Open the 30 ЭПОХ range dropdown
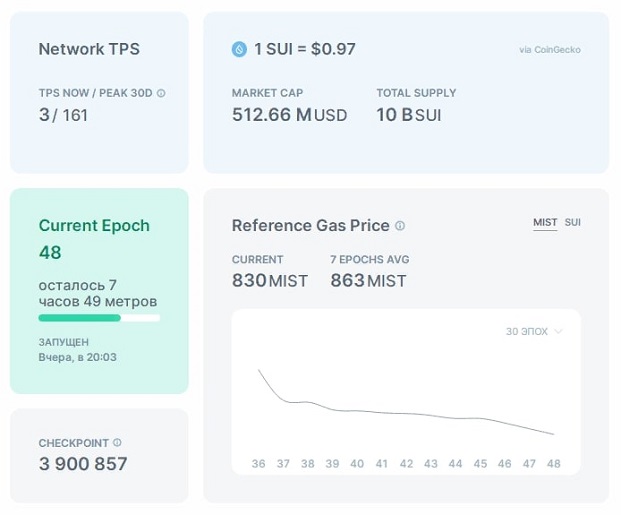The width and height of the screenshot is (621, 515). pyautogui.click(x=534, y=332)
